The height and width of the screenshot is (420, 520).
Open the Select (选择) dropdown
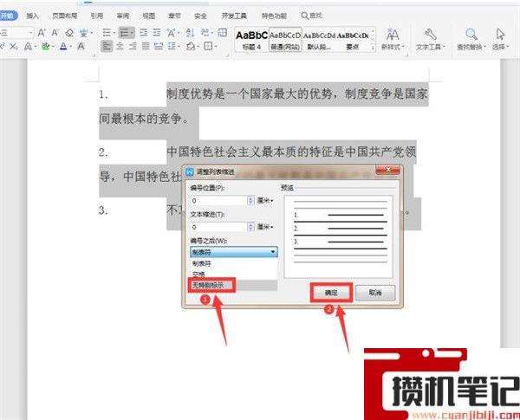pyautogui.click(x=500, y=39)
